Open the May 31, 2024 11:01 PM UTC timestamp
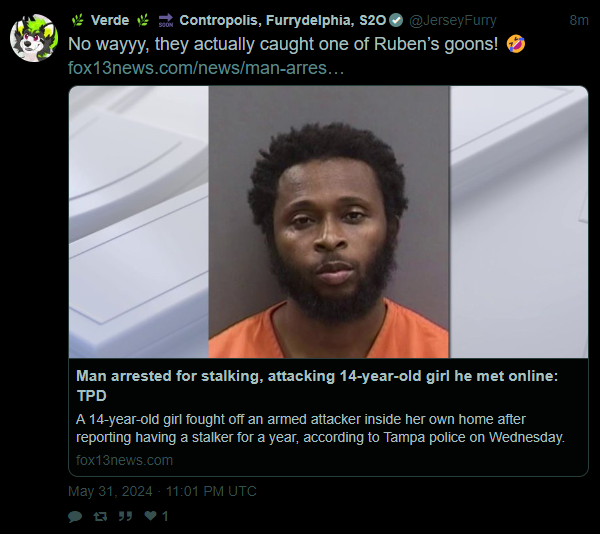This screenshot has height=534, width=600. pos(162,491)
